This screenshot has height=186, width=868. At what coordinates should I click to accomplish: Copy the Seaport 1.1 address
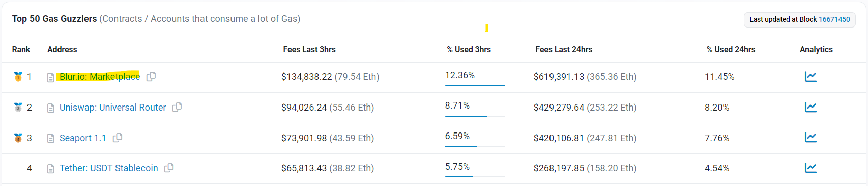118,138
